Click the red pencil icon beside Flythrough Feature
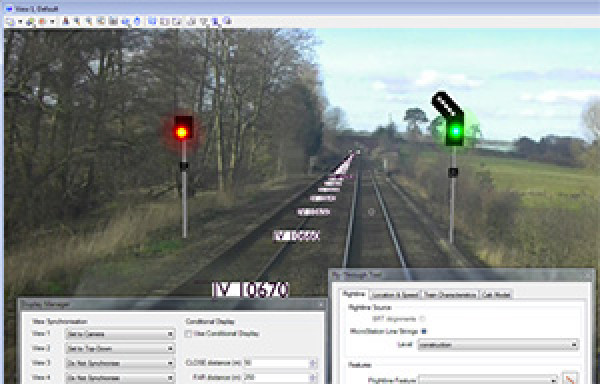The width and height of the screenshot is (600, 384). click(569, 379)
